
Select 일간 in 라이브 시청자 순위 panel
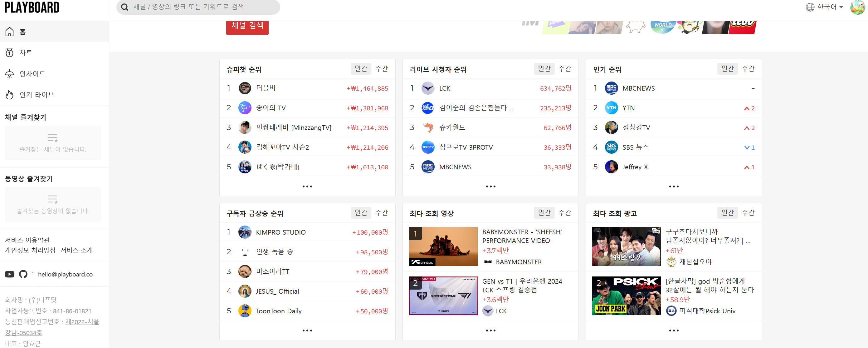[544, 69]
